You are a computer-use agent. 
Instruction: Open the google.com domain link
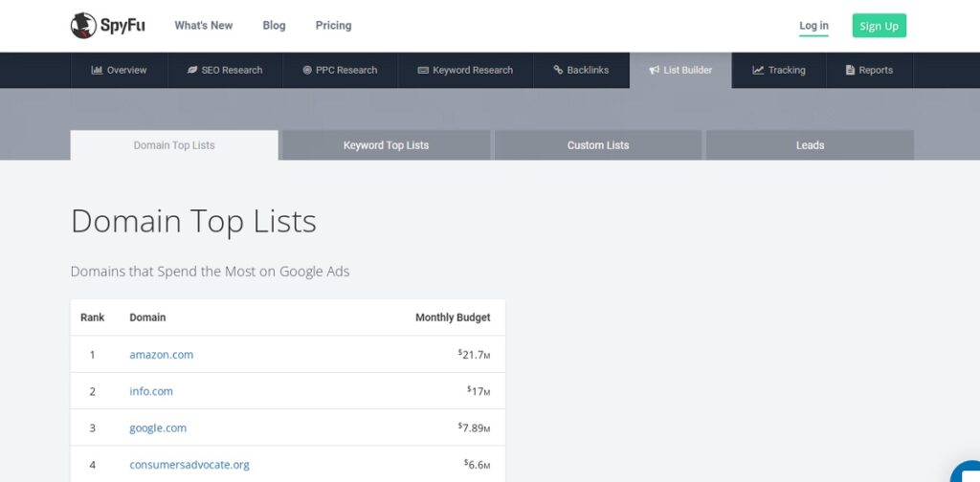pyautogui.click(x=158, y=428)
